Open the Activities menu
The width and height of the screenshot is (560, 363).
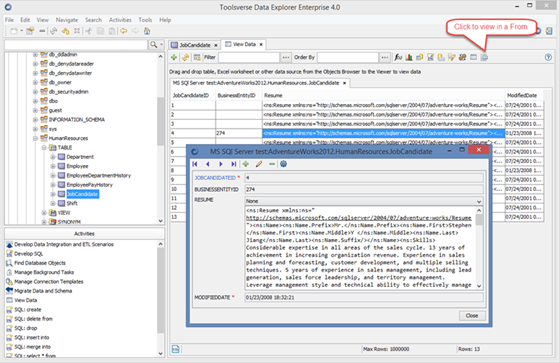pyautogui.click(x=120, y=20)
